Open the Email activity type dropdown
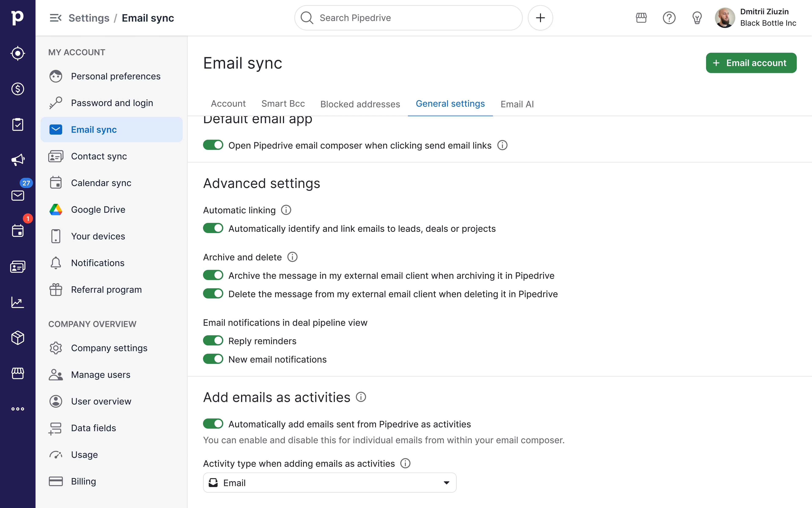This screenshot has height=508, width=812. [x=330, y=483]
